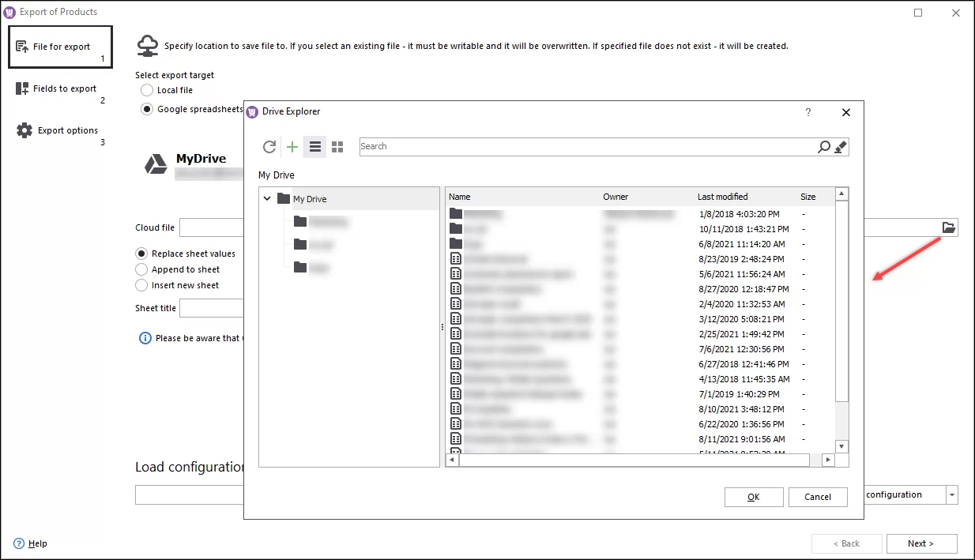Click inside the Search input field
Viewport: 975px width, 560px height.
coord(553,146)
